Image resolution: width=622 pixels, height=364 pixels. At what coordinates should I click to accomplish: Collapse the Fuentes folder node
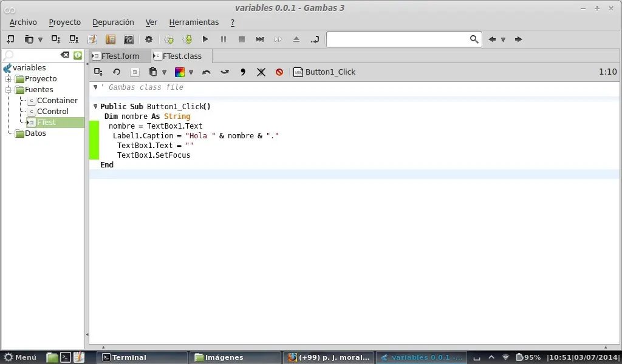pos(8,90)
